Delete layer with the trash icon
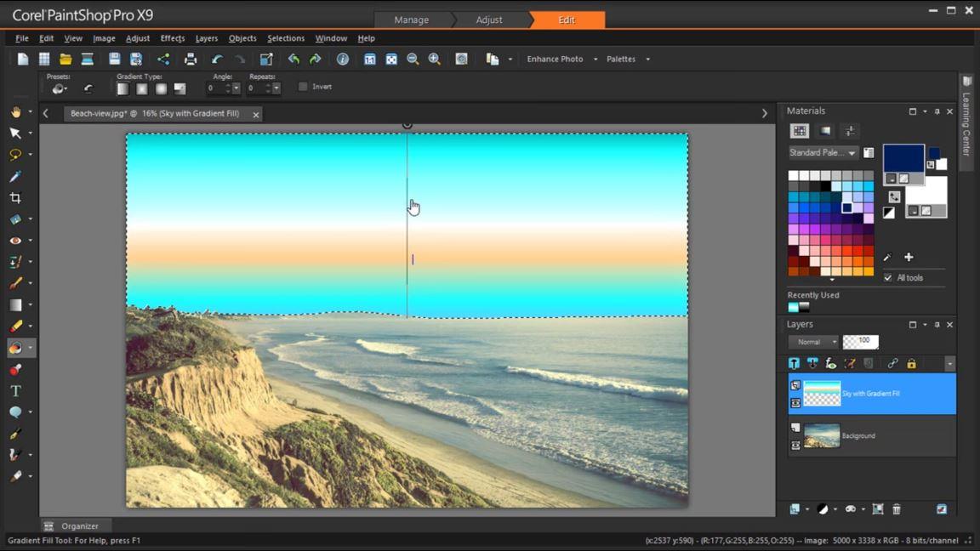Image resolution: width=980 pixels, height=551 pixels. 897,509
